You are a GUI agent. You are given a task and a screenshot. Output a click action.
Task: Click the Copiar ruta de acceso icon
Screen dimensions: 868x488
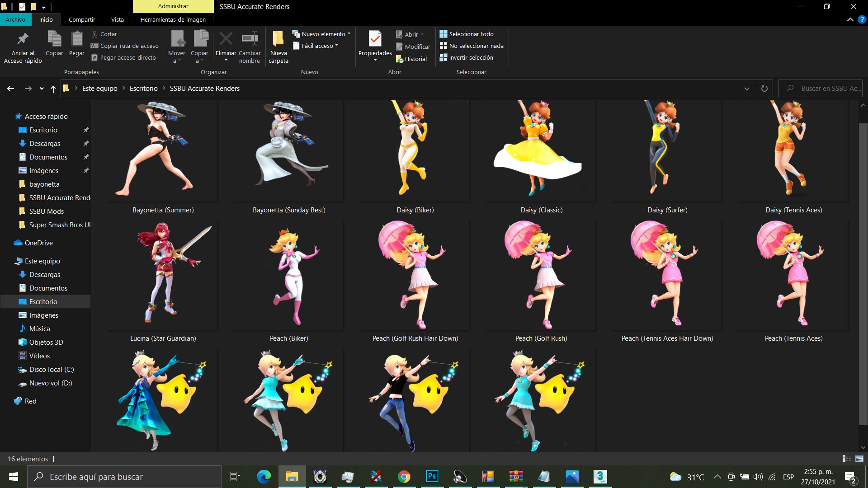94,46
